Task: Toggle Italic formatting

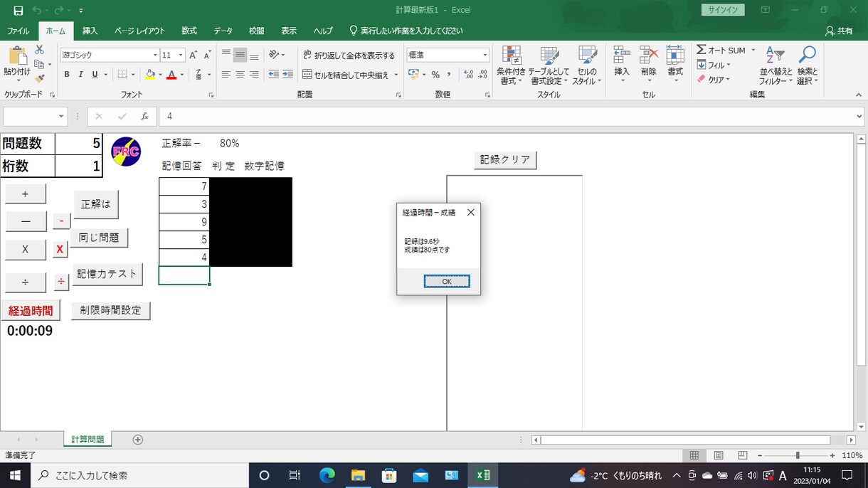Action: coord(80,75)
